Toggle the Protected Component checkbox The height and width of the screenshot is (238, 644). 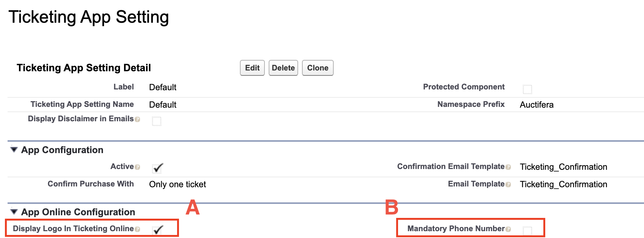pos(527,89)
